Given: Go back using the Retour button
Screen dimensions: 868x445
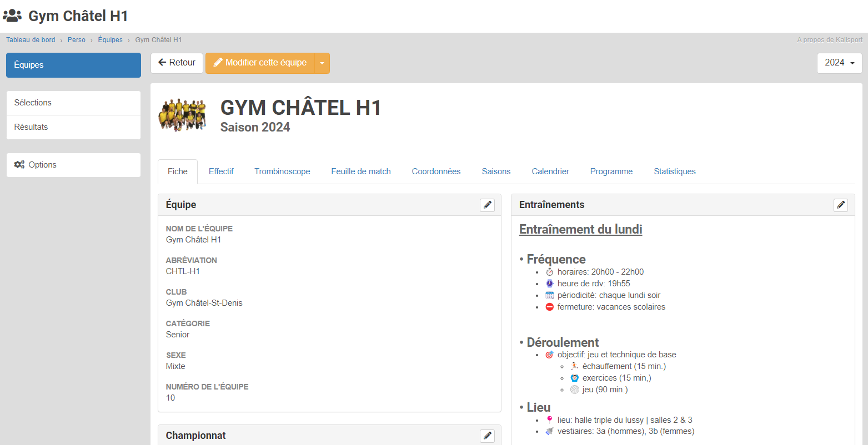Looking at the screenshot, I should 177,63.
